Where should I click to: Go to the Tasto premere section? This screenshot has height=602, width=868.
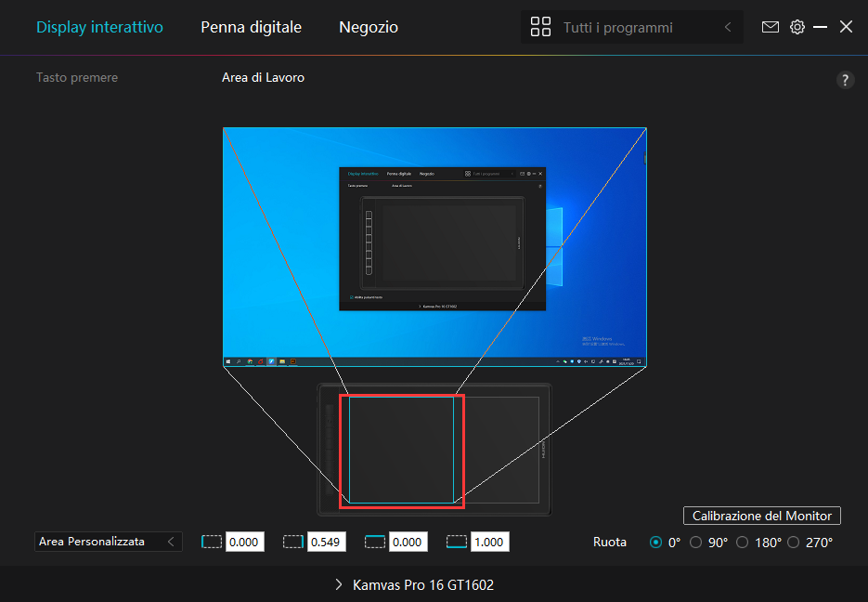click(76, 77)
